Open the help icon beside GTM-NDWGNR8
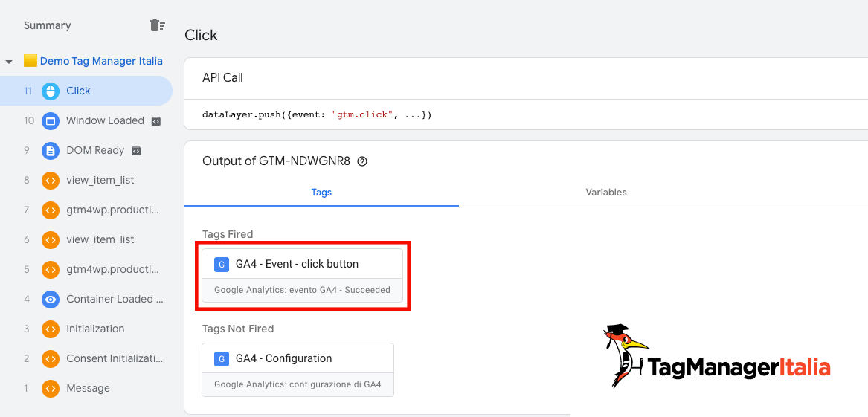 tap(362, 161)
